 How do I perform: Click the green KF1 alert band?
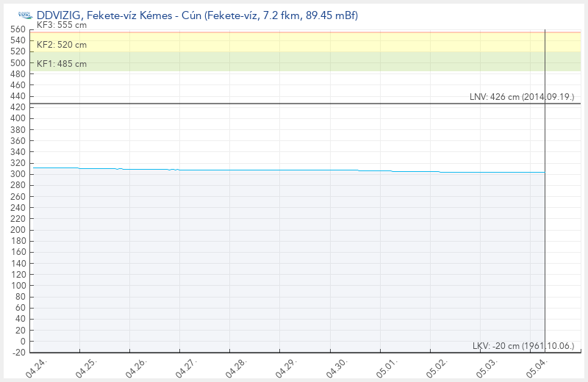point(305,62)
